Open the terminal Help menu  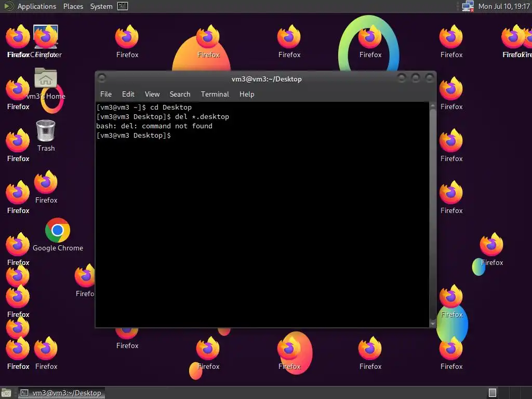247,94
